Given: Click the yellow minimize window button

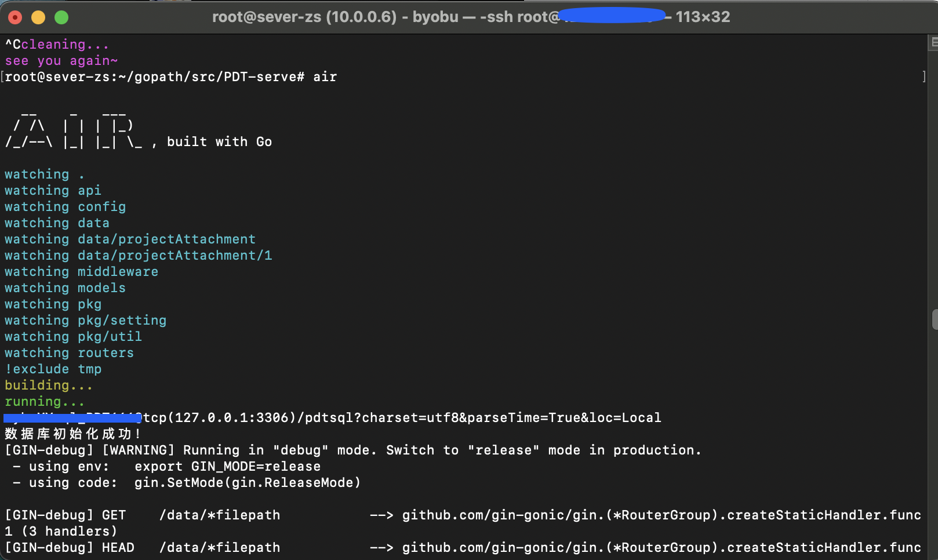Looking at the screenshot, I should (38, 17).
